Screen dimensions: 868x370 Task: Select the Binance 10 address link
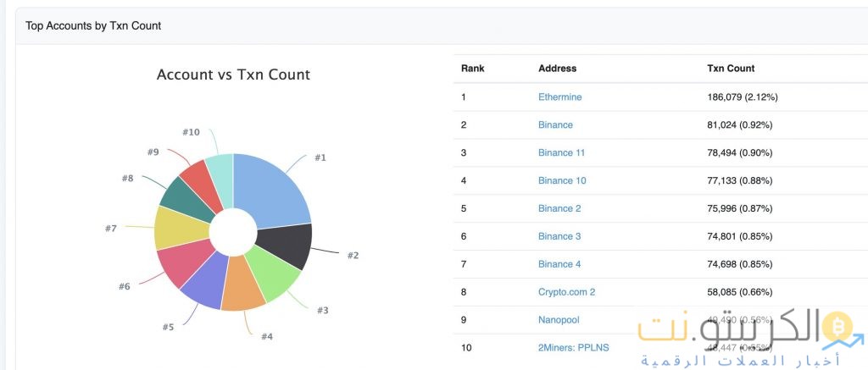pyautogui.click(x=561, y=180)
